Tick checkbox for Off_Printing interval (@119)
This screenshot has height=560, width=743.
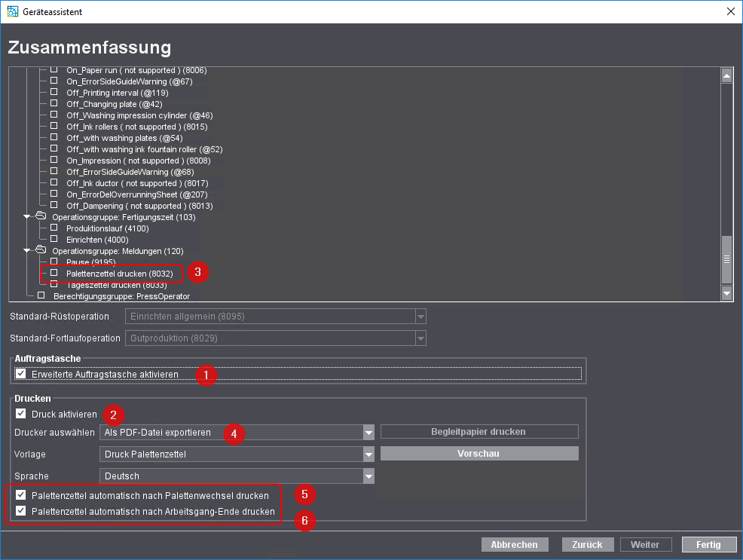pos(54,92)
